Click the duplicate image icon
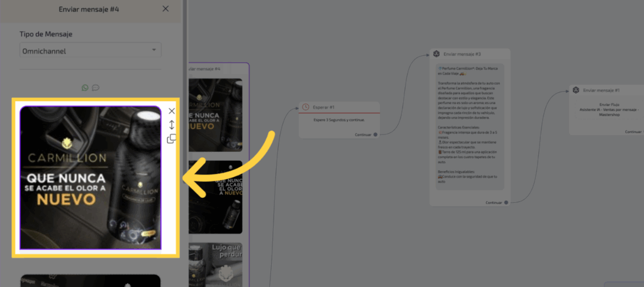 pos(172,139)
